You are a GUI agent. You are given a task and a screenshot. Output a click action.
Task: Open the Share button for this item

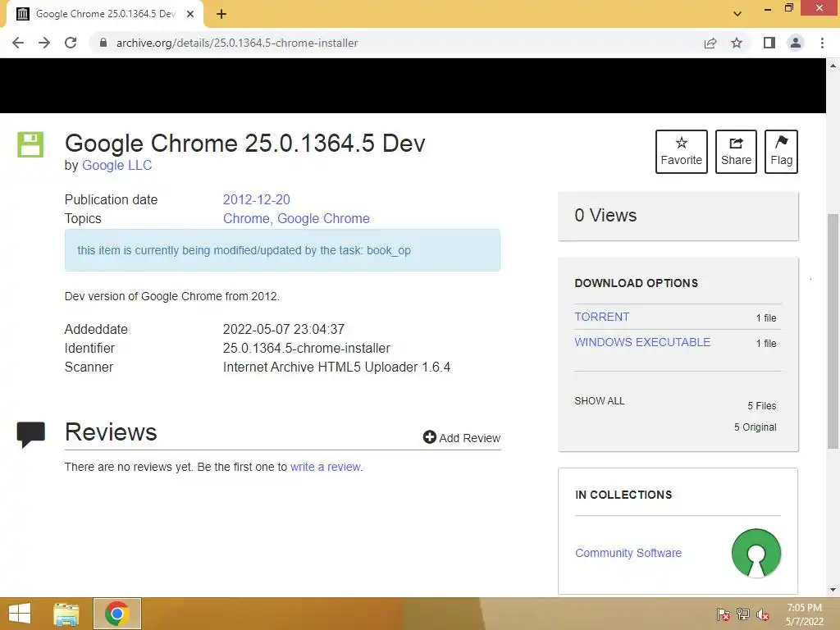(x=736, y=152)
